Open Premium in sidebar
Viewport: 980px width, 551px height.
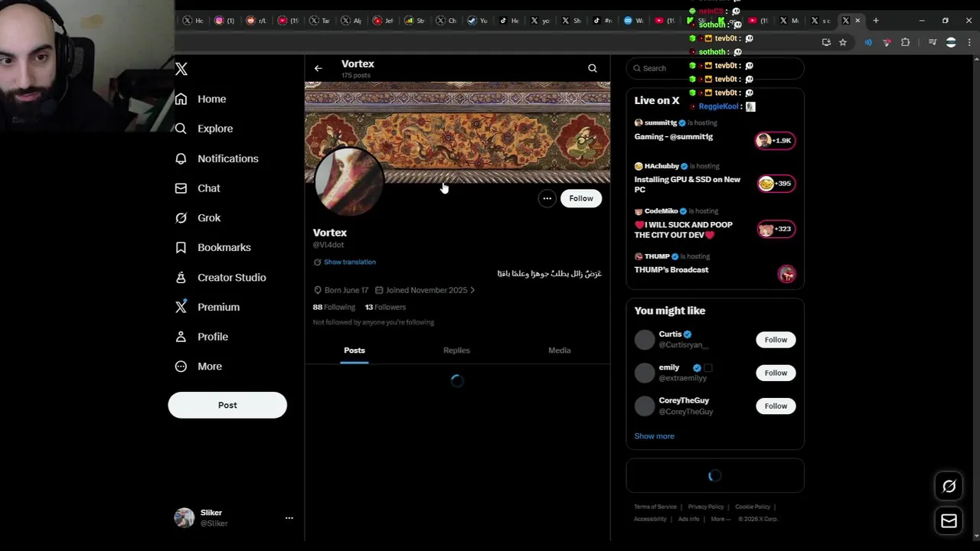point(207,307)
